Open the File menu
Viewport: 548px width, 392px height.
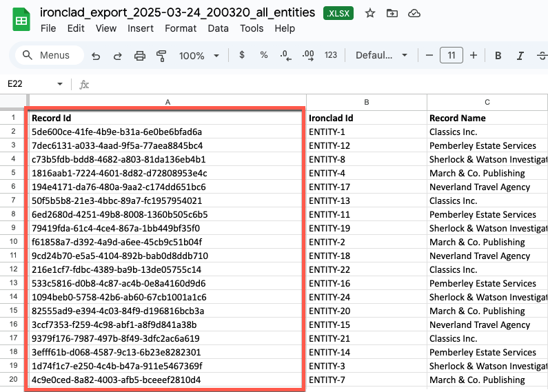pyautogui.click(x=48, y=28)
